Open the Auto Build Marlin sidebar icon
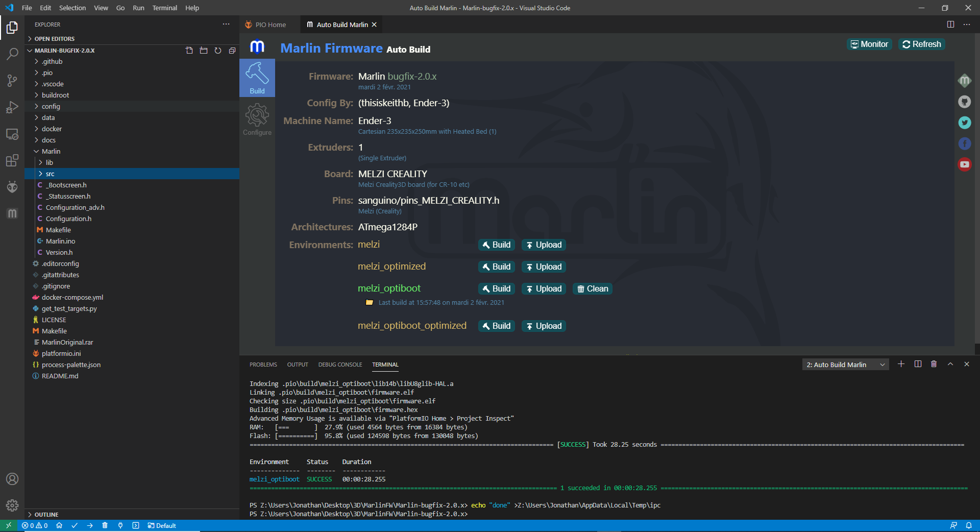 pos(12,213)
